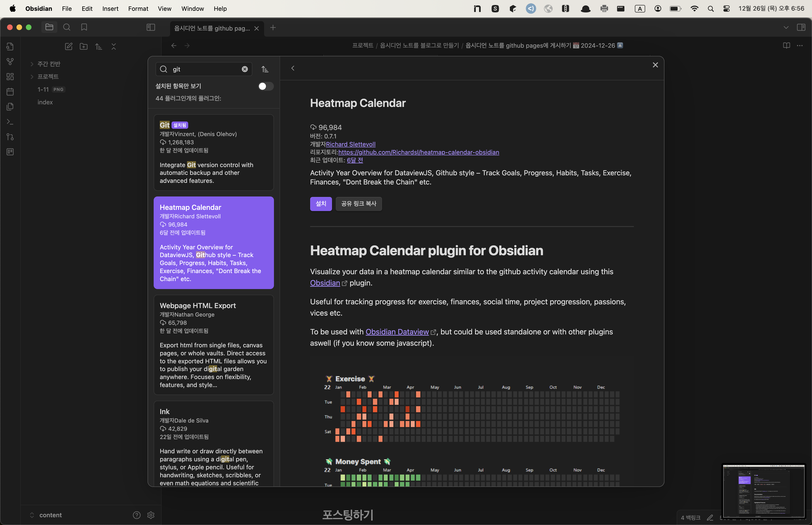The width and height of the screenshot is (812, 525).
Task: Open graph view from left ribbon
Action: pyautogui.click(x=10, y=62)
